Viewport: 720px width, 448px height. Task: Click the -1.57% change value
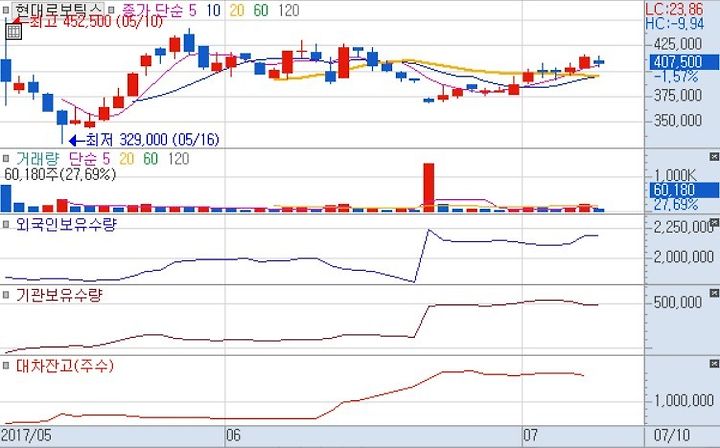coord(676,76)
